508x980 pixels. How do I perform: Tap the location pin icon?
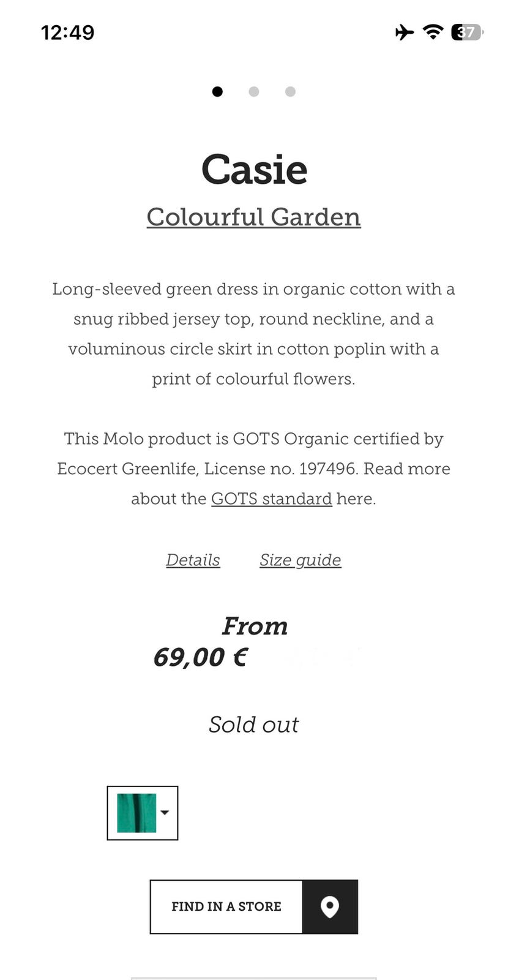(330, 907)
